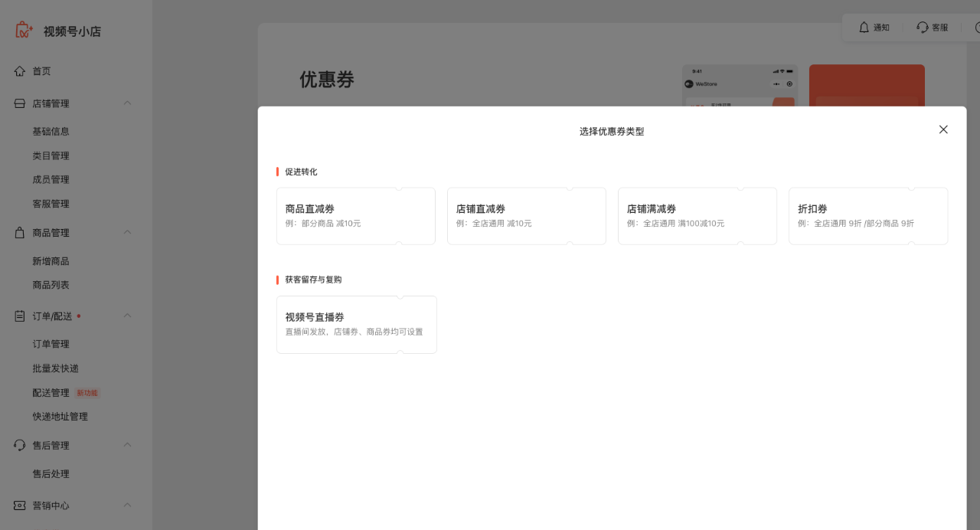This screenshot has width=980, height=530.
Task: Click the 新功能 badge beside 配送管理
Action: coord(87,393)
